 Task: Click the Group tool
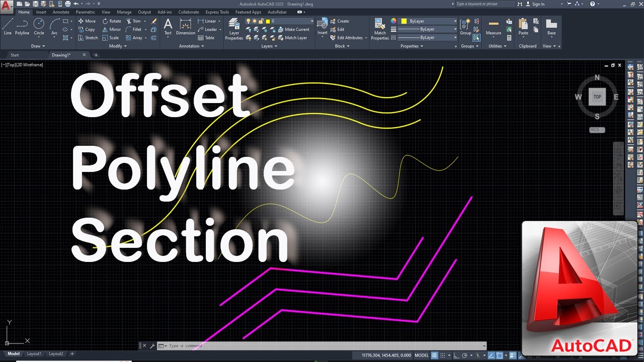click(465, 27)
